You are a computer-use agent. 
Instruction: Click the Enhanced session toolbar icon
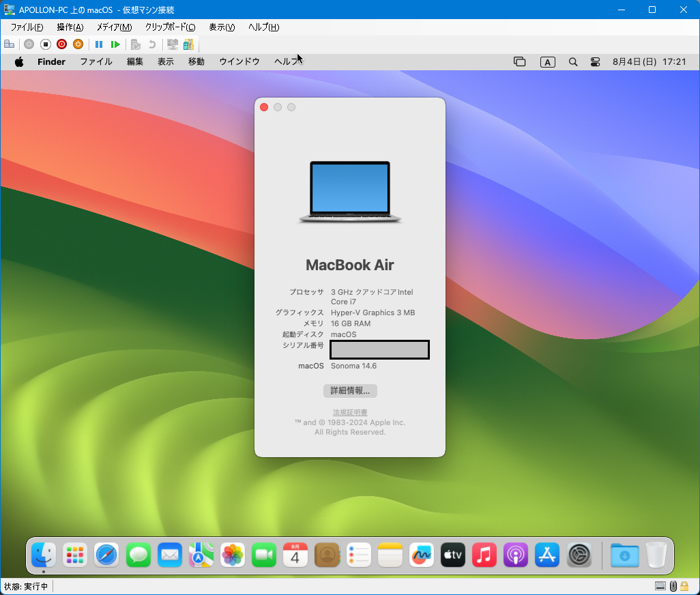coord(173,44)
